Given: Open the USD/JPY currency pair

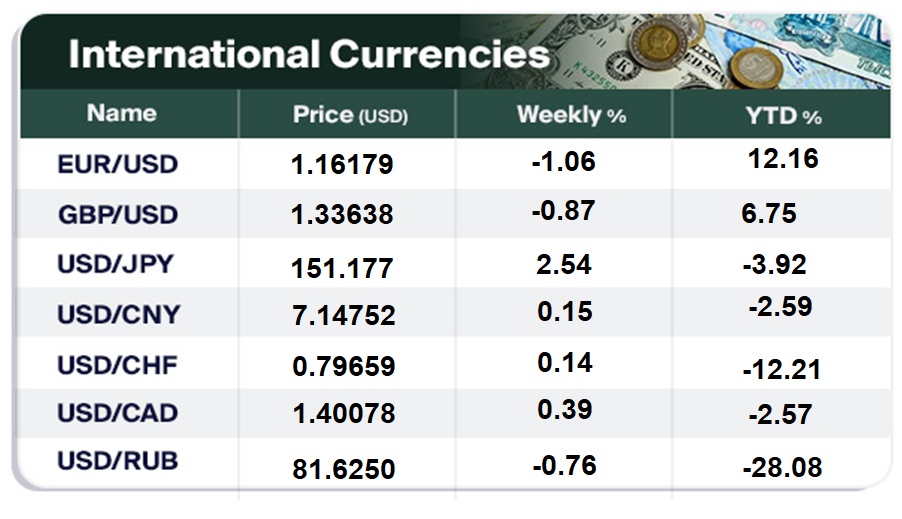Looking at the screenshot, I should tap(115, 264).
